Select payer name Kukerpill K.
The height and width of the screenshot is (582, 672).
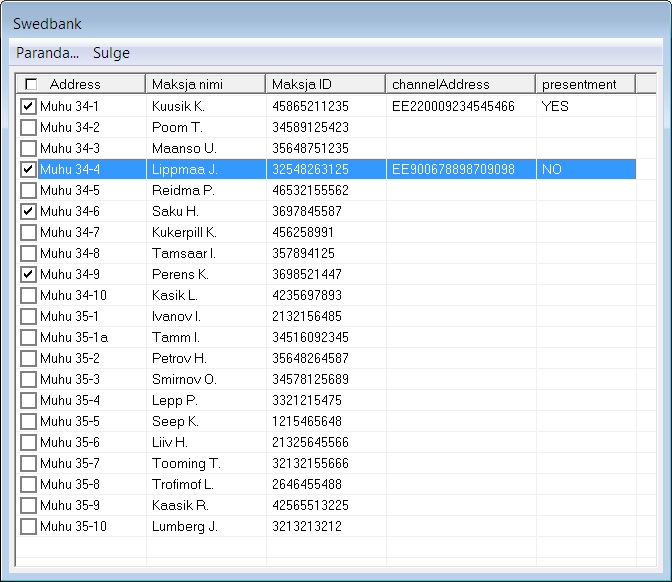(x=184, y=232)
